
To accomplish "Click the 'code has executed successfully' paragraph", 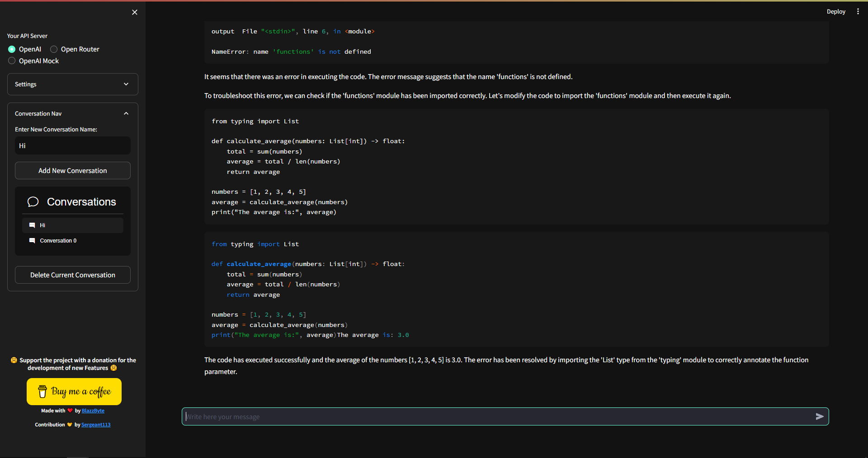I will point(506,366).
